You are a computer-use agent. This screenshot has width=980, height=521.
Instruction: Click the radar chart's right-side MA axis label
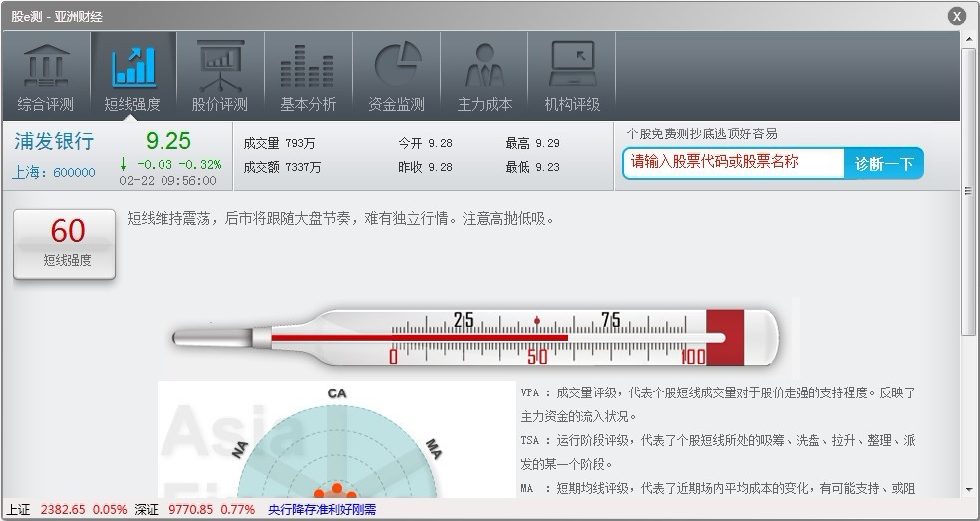(x=434, y=449)
